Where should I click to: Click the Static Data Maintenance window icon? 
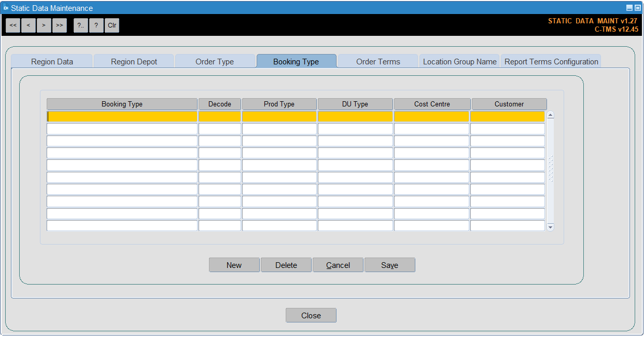6,8
